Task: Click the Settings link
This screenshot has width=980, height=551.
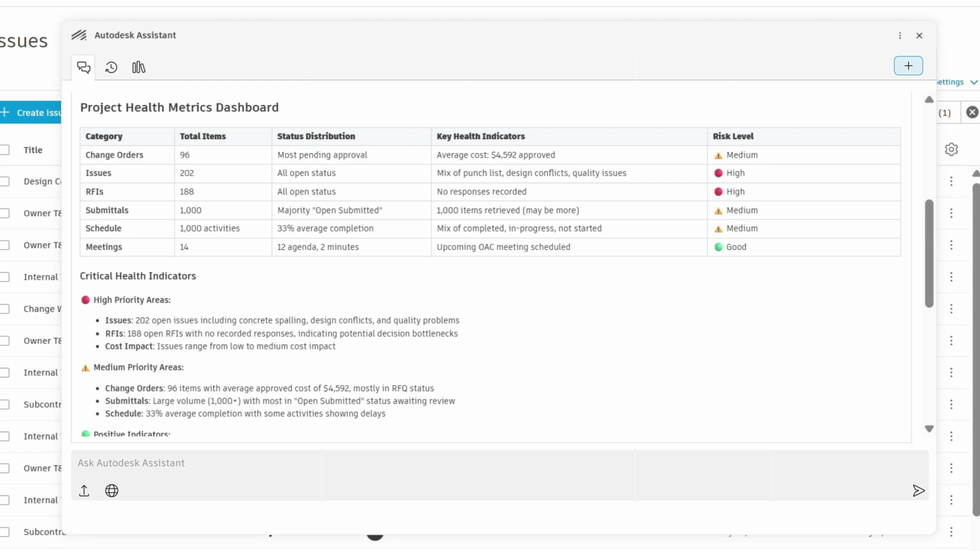Action: pos(950,82)
